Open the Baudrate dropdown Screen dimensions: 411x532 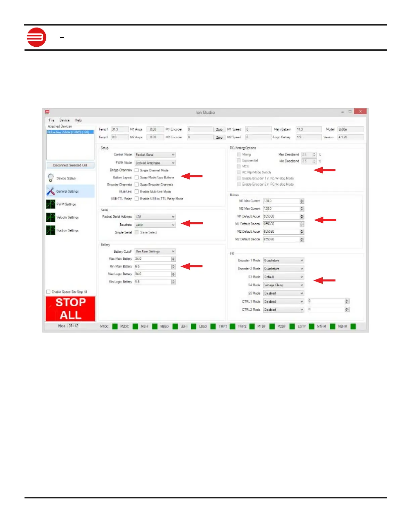tap(155, 225)
